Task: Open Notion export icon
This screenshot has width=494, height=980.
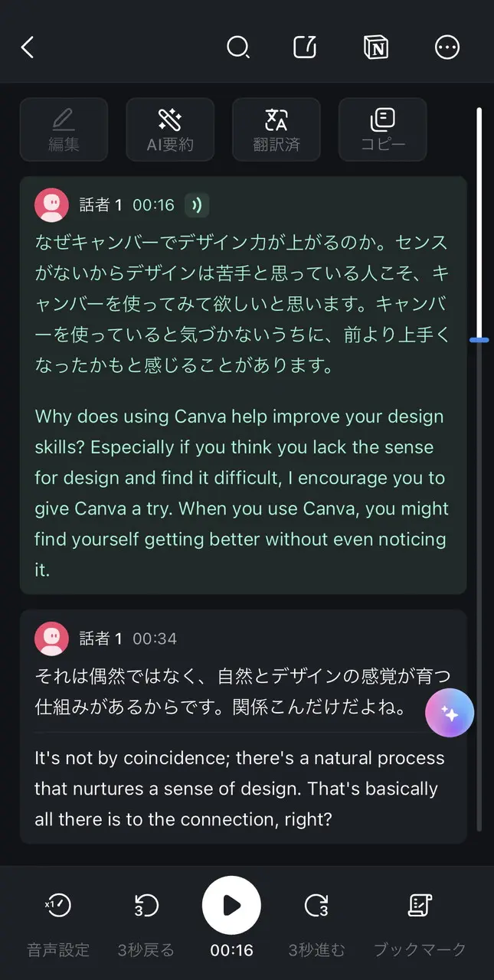Action: pyautogui.click(x=375, y=47)
